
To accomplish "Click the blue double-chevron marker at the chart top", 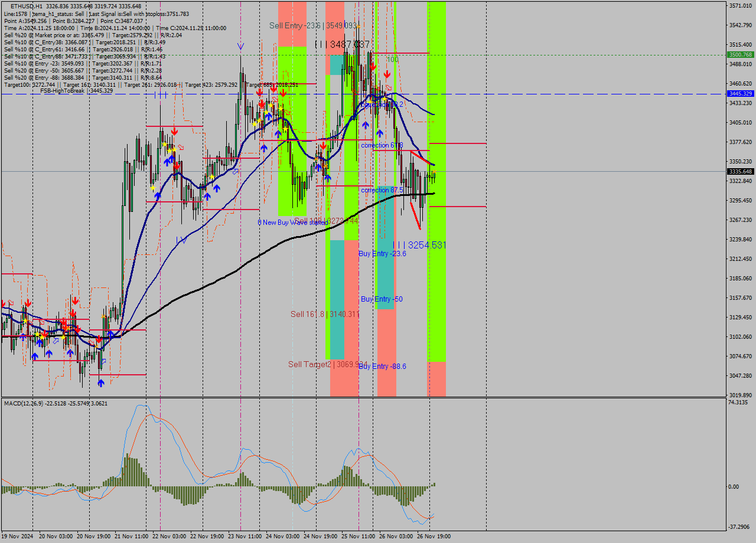I will click(x=240, y=45).
